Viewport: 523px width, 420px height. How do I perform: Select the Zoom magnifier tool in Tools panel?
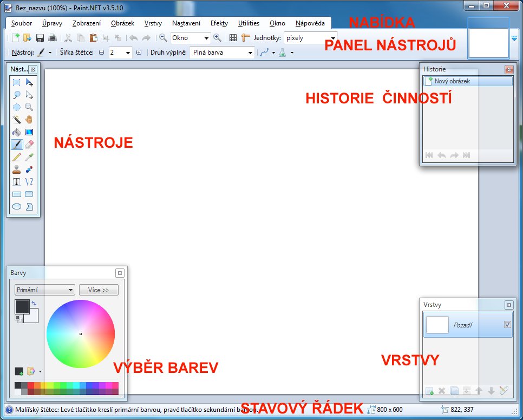tap(29, 107)
